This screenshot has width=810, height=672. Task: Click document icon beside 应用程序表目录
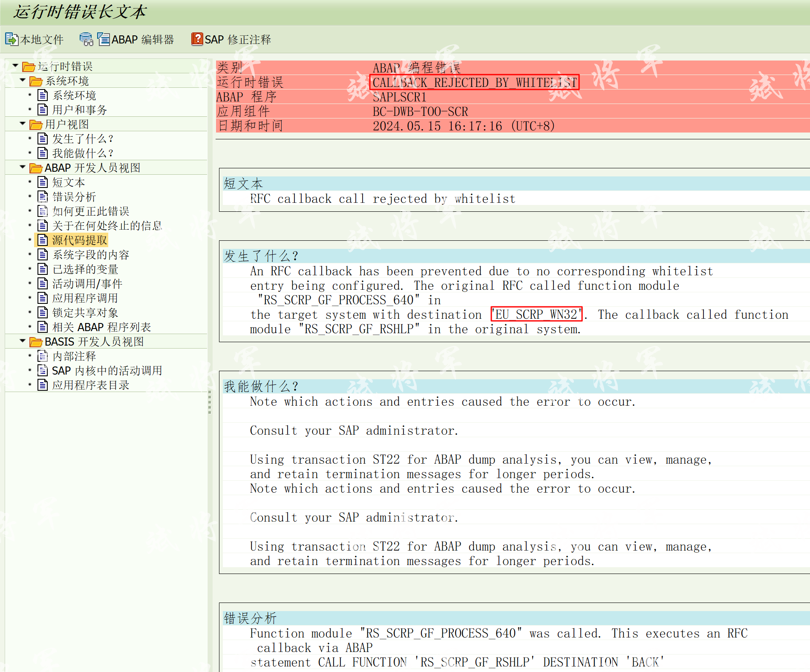point(43,385)
